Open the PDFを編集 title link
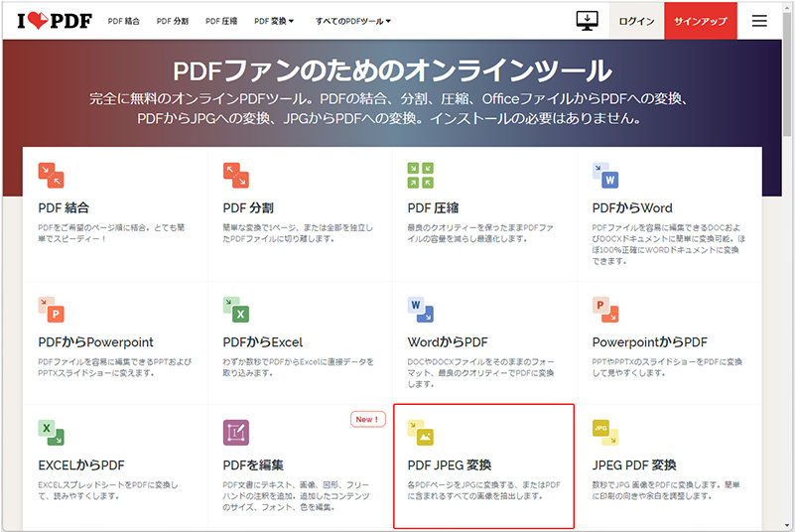Screen dimensions: 795x532 [x=253, y=465]
